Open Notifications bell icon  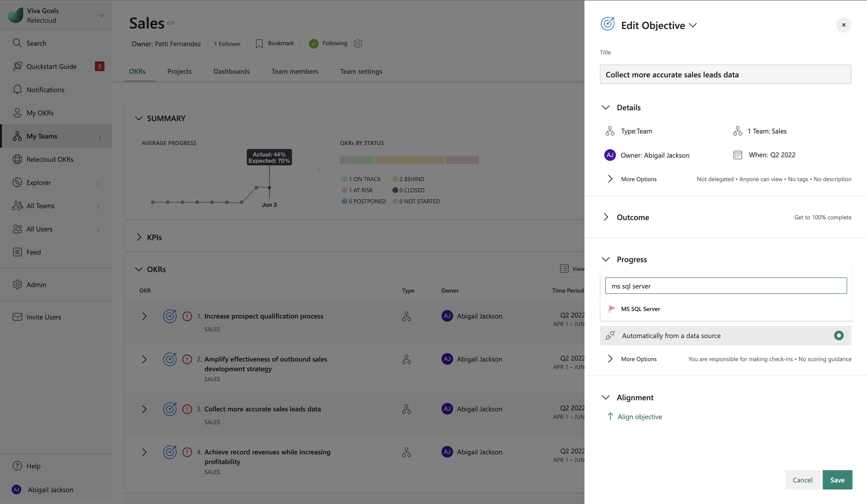coord(17,89)
